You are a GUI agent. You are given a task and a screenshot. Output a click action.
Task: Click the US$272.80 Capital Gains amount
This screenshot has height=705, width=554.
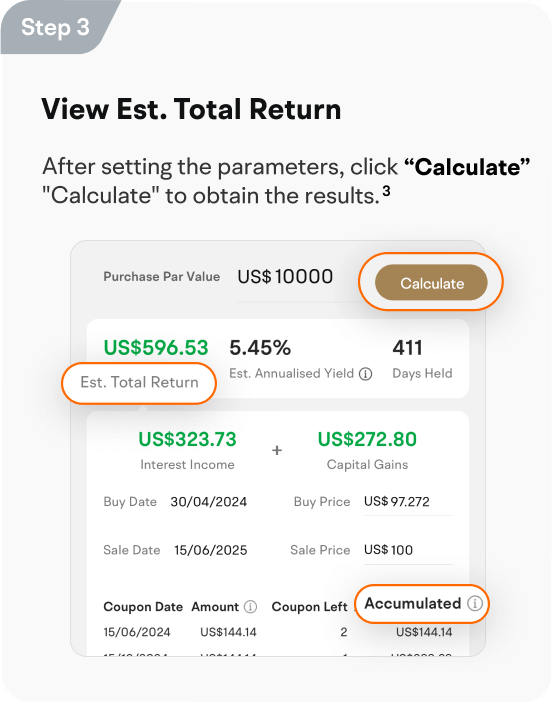pyautogui.click(x=367, y=439)
